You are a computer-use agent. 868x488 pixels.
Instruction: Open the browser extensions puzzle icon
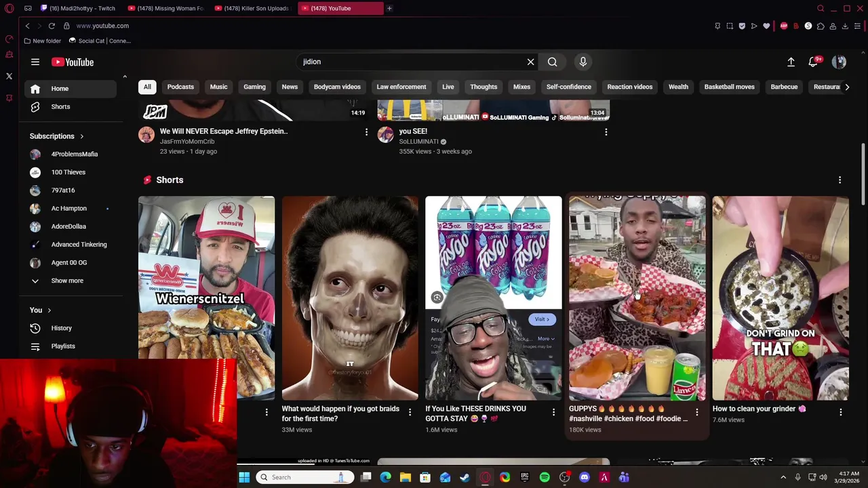coord(821,26)
